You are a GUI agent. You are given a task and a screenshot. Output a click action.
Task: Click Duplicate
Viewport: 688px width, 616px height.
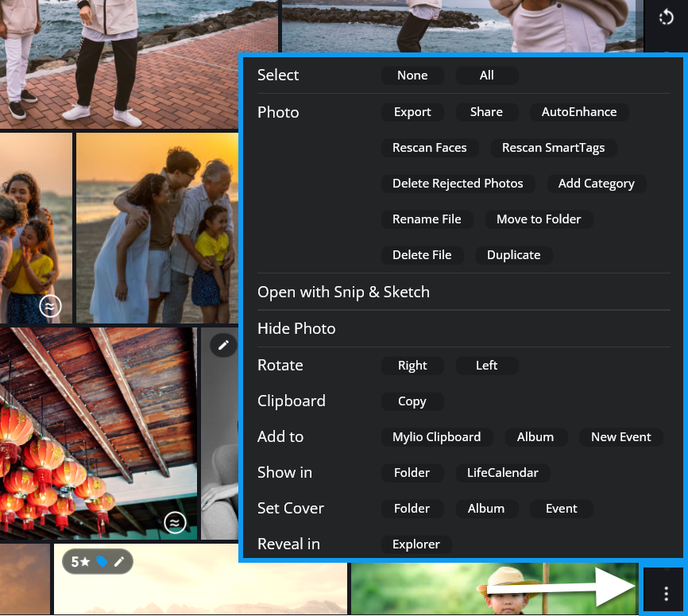[x=514, y=255]
